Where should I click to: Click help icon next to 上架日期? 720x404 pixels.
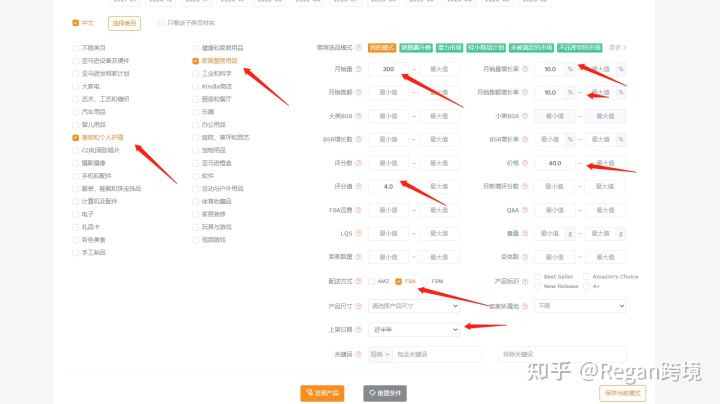pos(359,330)
